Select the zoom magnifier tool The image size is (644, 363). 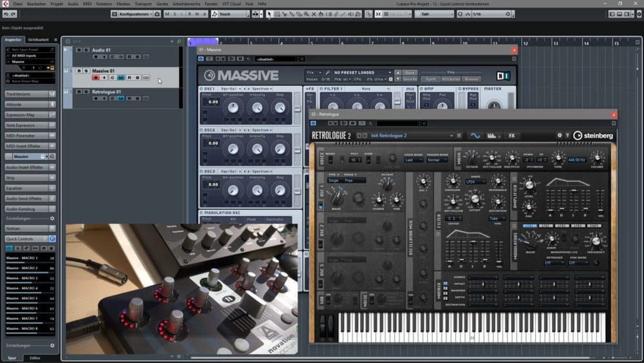tap(307, 14)
